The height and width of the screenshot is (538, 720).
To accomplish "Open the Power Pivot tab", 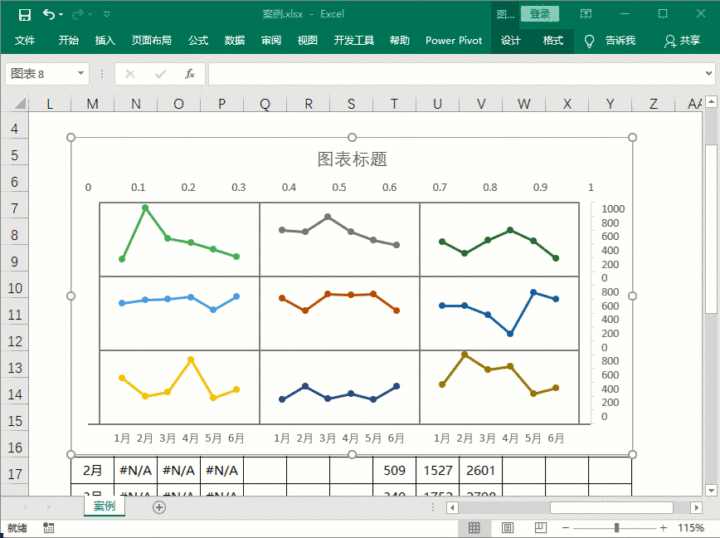I will 454,40.
